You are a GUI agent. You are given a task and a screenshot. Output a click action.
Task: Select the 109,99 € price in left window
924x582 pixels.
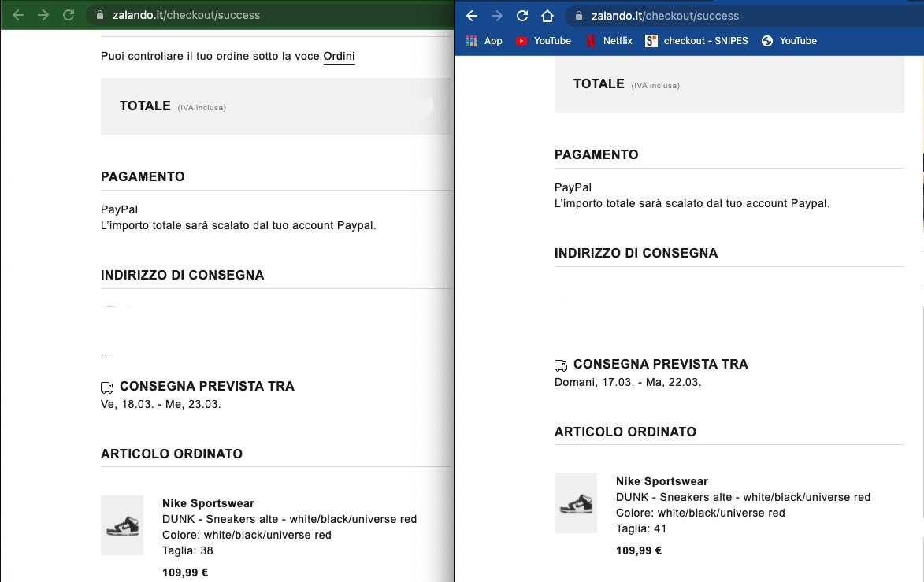pos(185,573)
